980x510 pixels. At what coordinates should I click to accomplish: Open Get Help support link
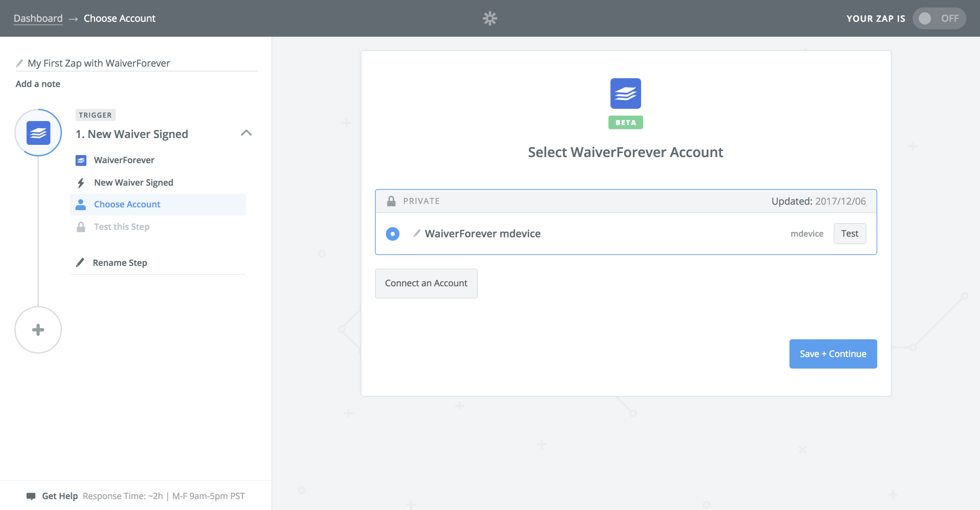60,496
